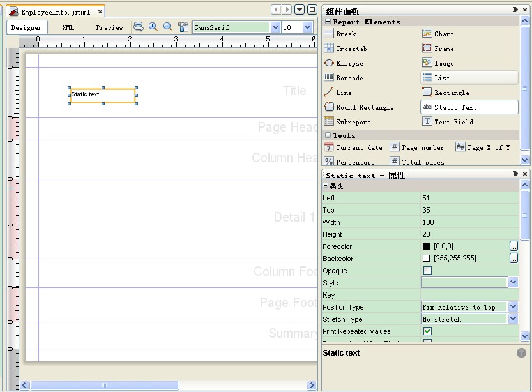Click the zoom in magnifier icon
The width and height of the screenshot is (532, 392).
153,27
